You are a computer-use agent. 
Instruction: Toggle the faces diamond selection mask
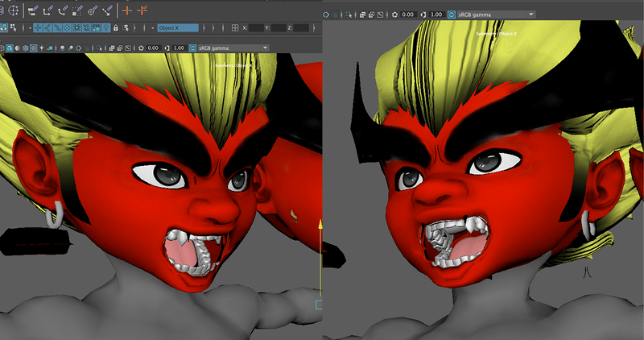click(68, 27)
